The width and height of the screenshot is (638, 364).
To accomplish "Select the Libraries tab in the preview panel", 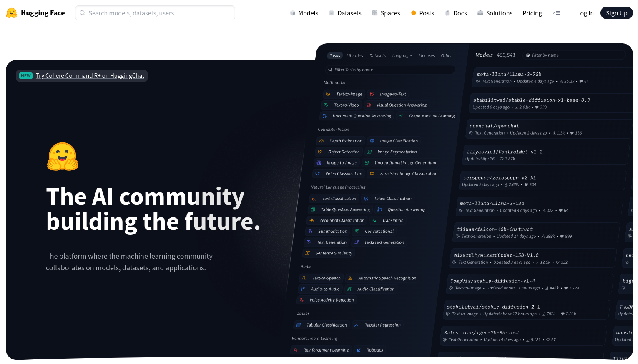I will pos(354,56).
